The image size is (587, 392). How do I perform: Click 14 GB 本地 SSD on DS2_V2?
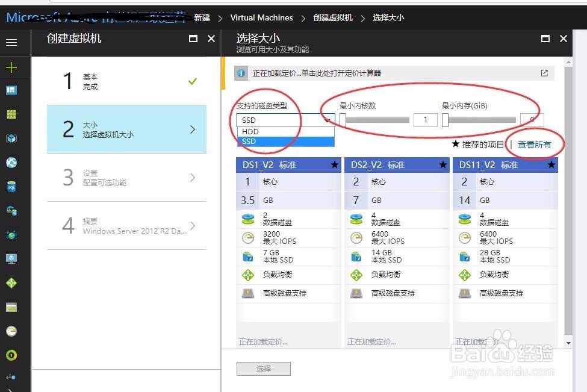coord(387,257)
